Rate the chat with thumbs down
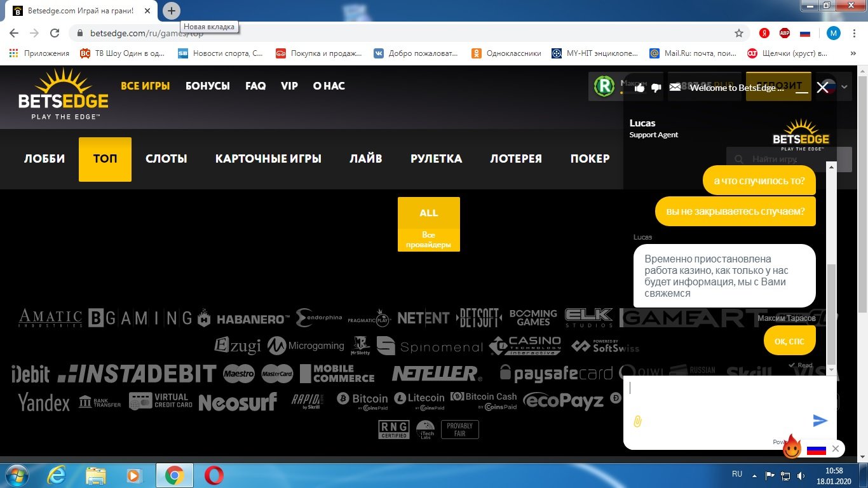 click(656, 88)
